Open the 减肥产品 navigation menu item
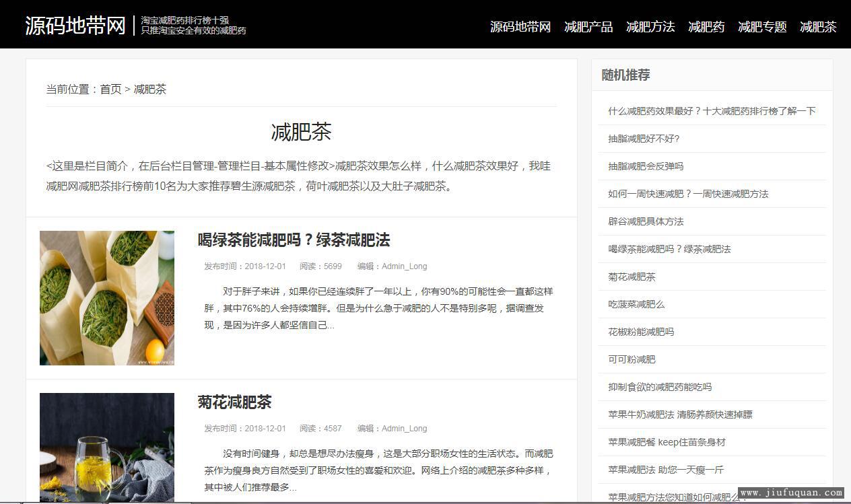851x504 pixels. (588, 27)
